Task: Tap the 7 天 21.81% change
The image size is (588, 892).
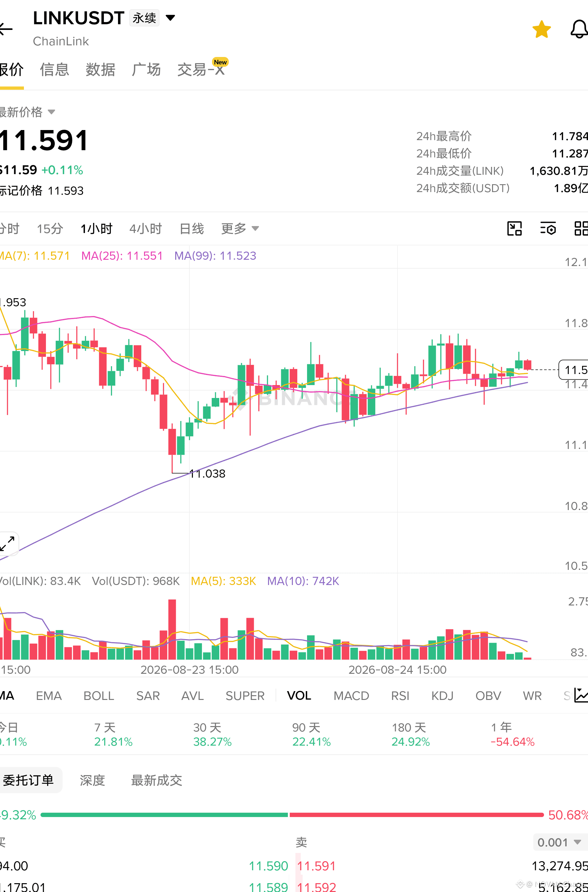Action: tap(113, 735)
